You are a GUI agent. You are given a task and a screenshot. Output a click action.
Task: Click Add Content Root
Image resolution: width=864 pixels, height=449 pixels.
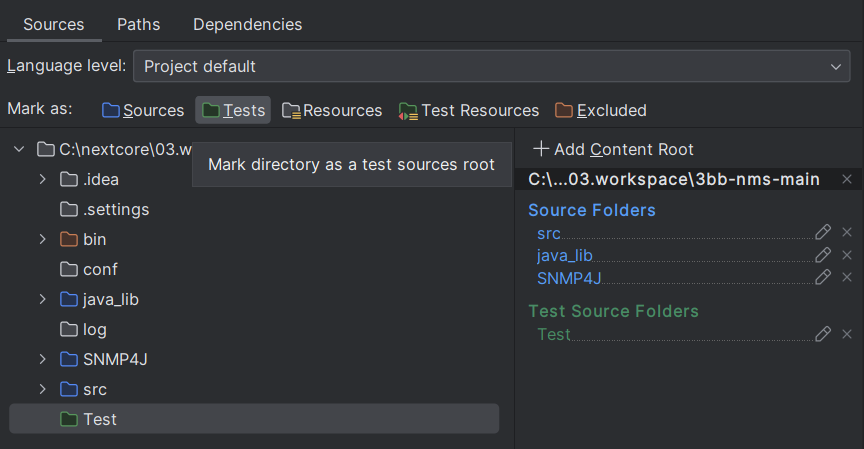613,149
